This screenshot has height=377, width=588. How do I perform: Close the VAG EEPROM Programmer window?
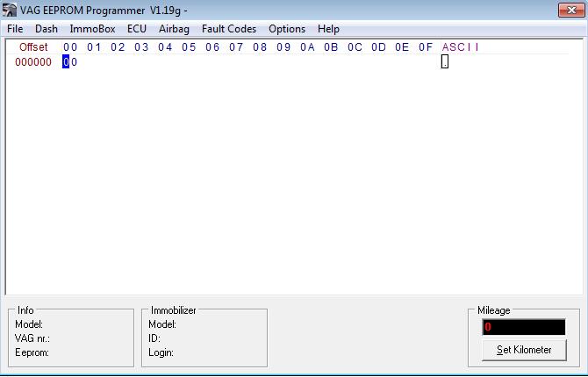click(571, 11)
